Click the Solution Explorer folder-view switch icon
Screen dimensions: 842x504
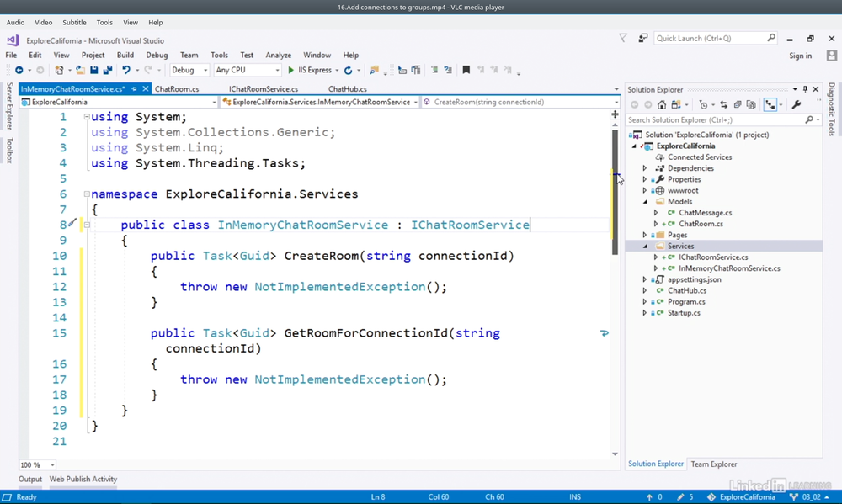pyautogui.click(x=676, y=104)
